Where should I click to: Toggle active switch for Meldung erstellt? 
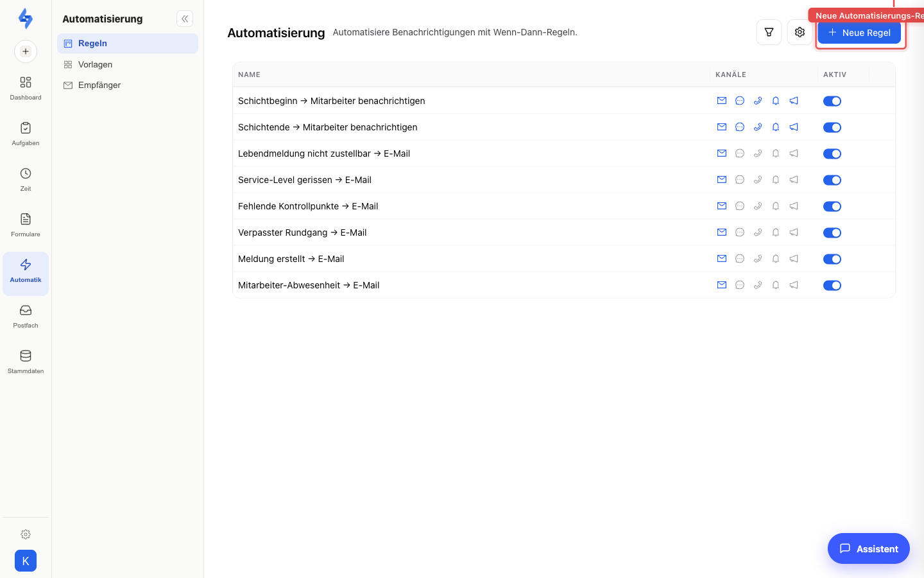[832, 259]
